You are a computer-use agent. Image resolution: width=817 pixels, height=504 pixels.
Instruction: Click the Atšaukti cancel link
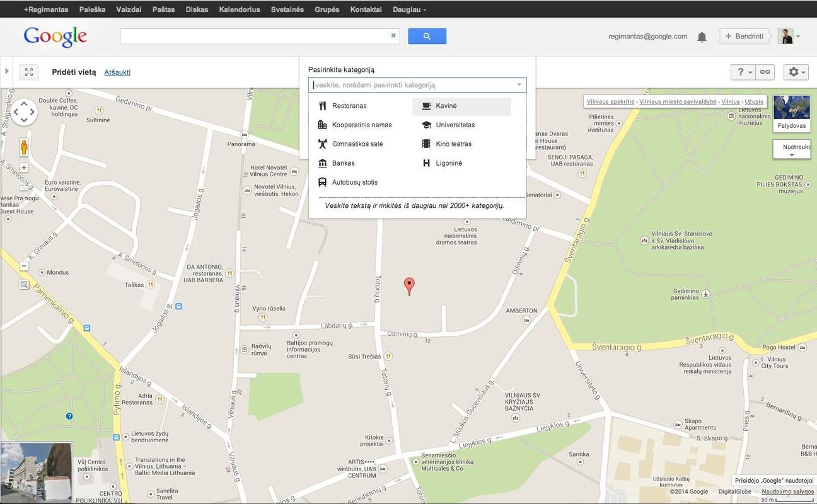point(117,72)
